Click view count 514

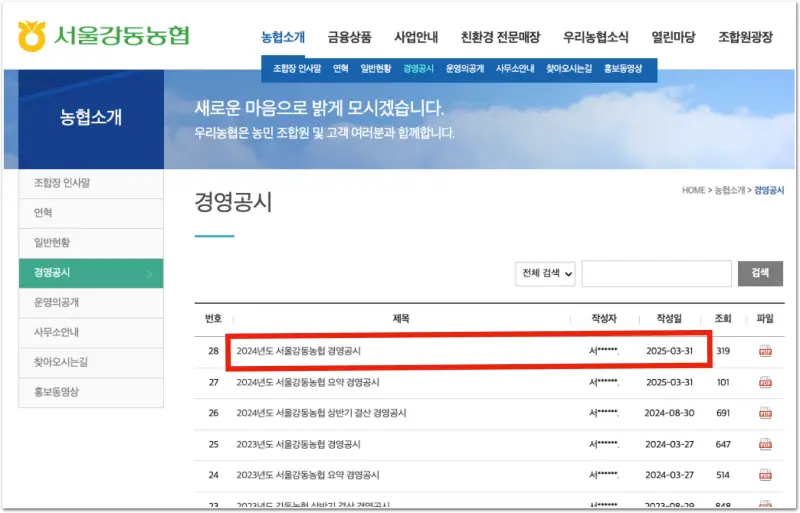coord(723,475)
